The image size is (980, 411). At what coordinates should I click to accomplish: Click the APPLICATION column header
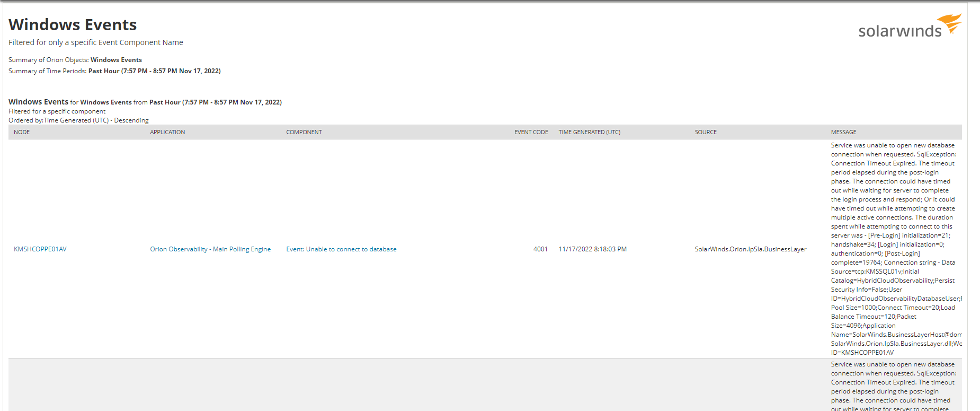(167, 132)
